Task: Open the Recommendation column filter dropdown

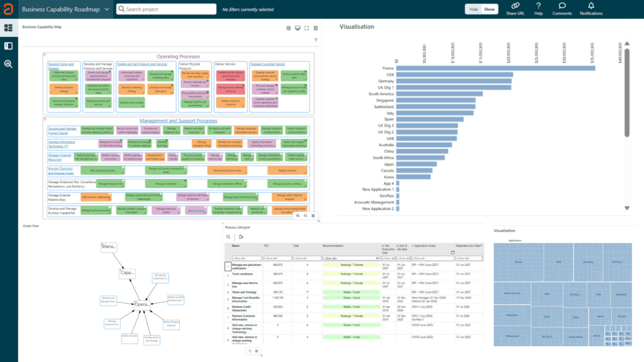Action: coord(350,258)
